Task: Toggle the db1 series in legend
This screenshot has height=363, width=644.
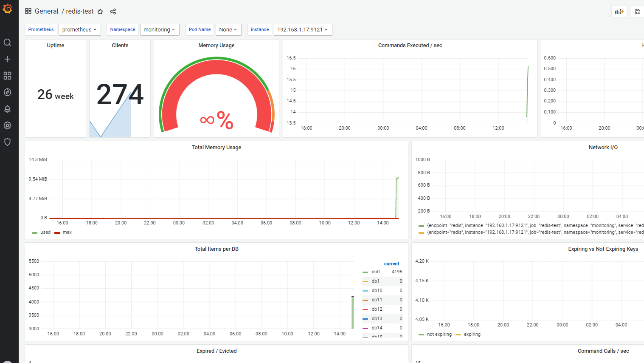Action: click(x=376, y=281)
